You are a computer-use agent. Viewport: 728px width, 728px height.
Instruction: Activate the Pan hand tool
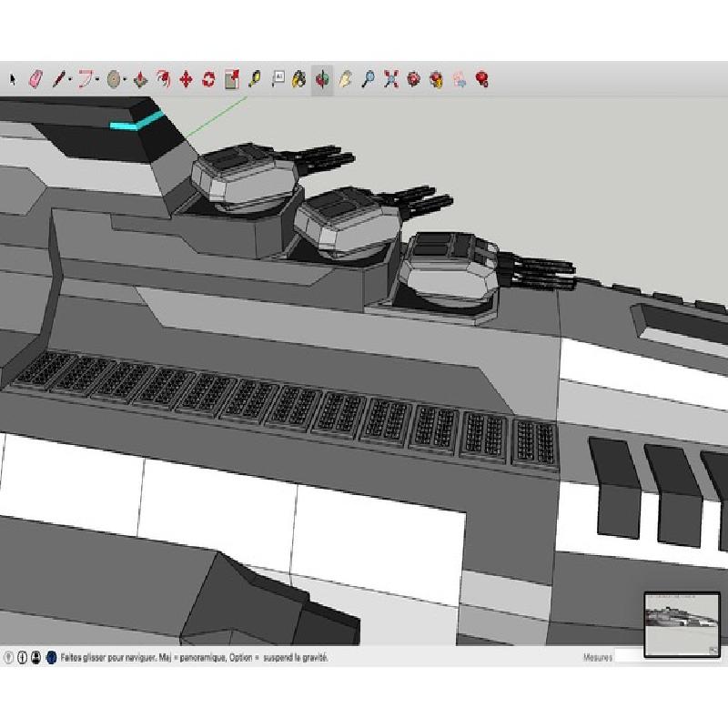click(345, 79)
